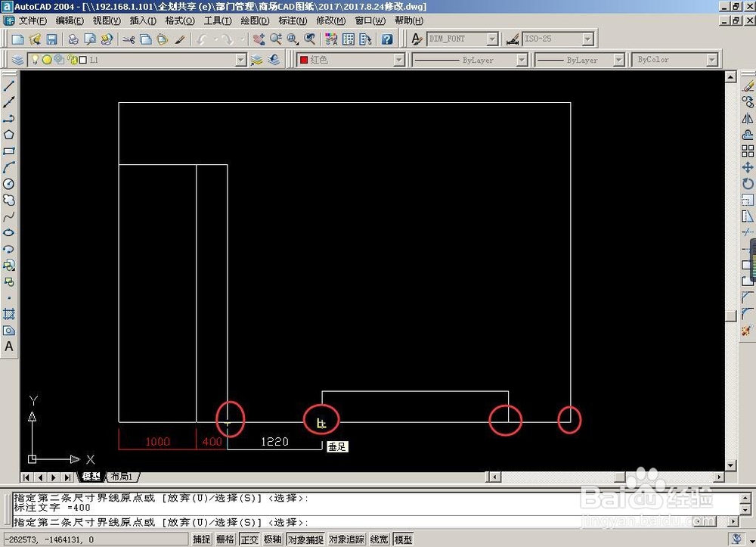Print the drawing with Plot icon
The image size is (756, 547).
(73, 39)
